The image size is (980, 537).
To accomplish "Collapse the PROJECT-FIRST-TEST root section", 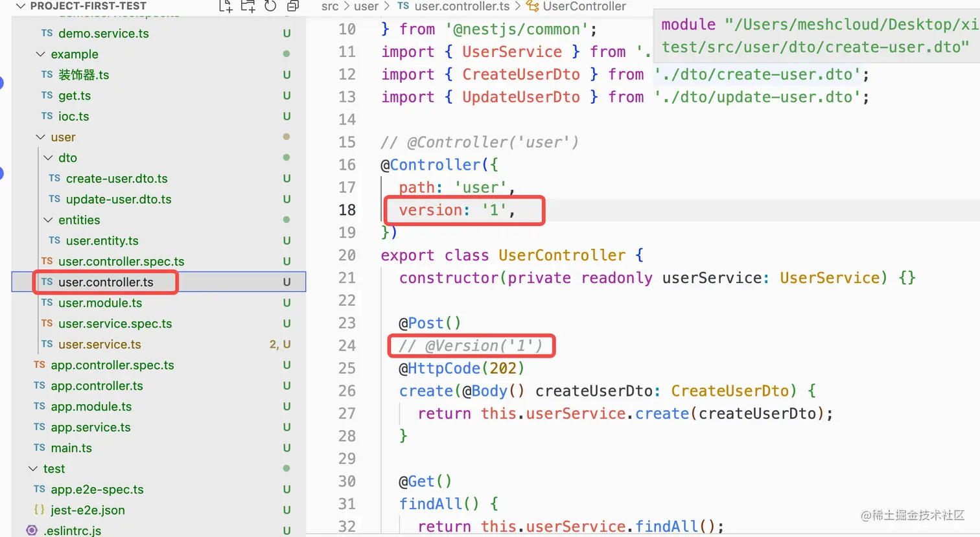I will pos(21,6).
